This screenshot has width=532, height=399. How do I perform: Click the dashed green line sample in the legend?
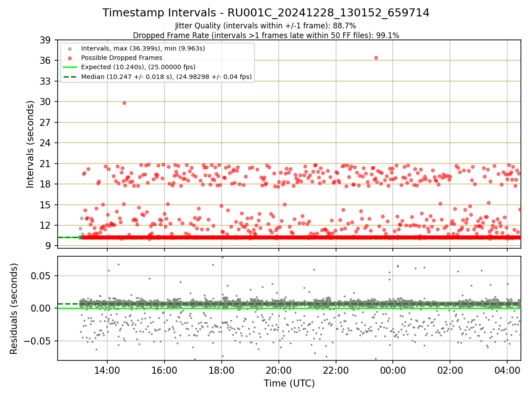tap(70, 77)
